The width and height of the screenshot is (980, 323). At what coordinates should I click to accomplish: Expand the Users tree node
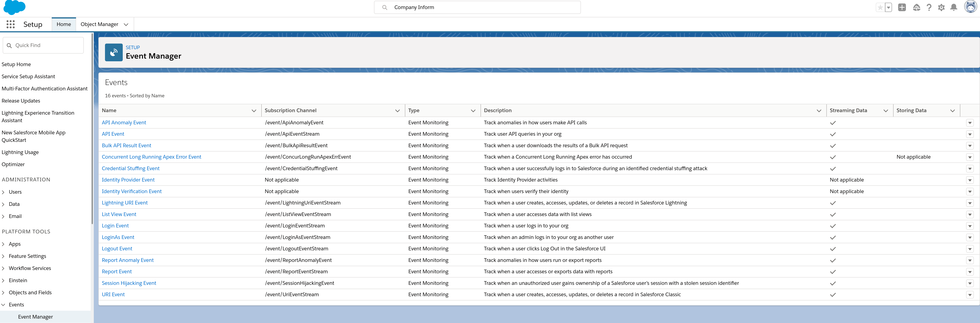[3, 192]
